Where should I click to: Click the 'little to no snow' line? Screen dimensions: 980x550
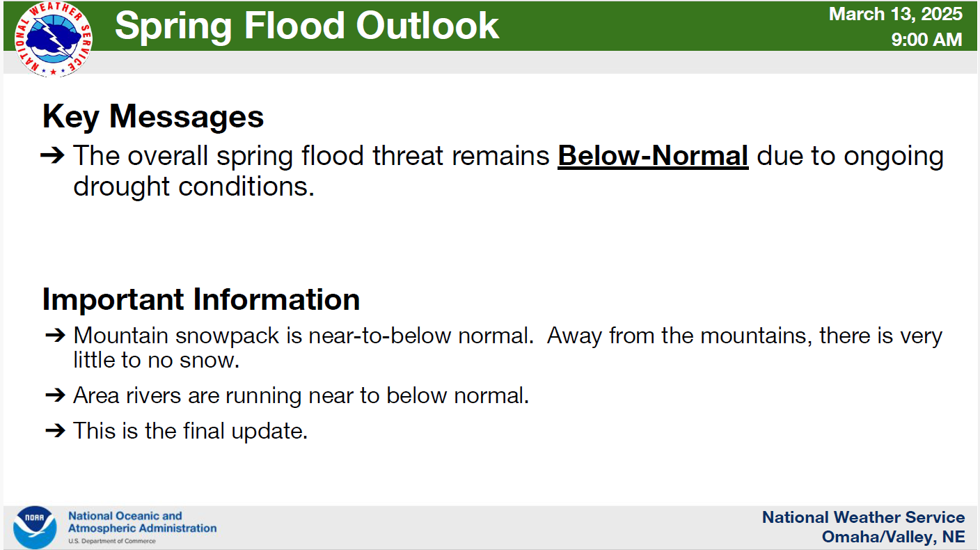pyautogui.click(x=156, y=361)
